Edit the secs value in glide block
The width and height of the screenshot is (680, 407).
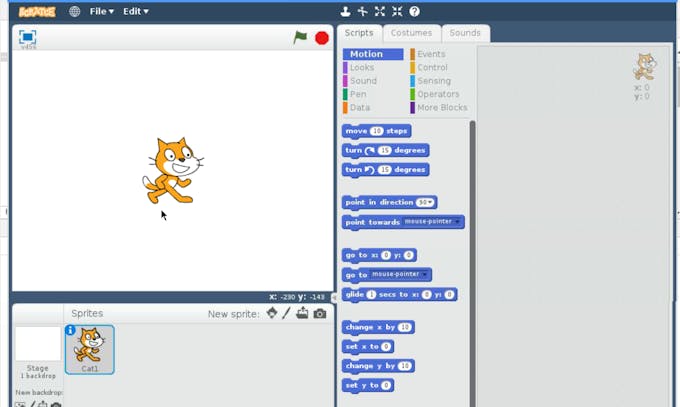(371, 295)
